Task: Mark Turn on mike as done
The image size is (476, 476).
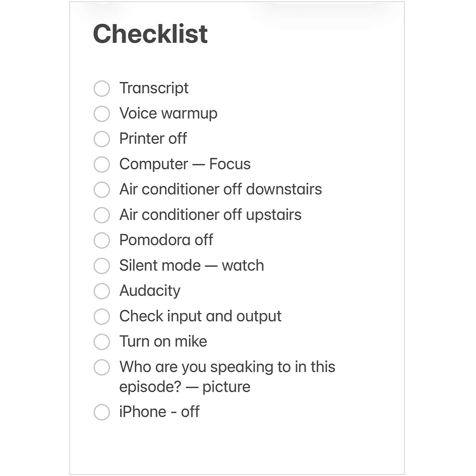Action: pyautogui.click(x=102, y=342)
